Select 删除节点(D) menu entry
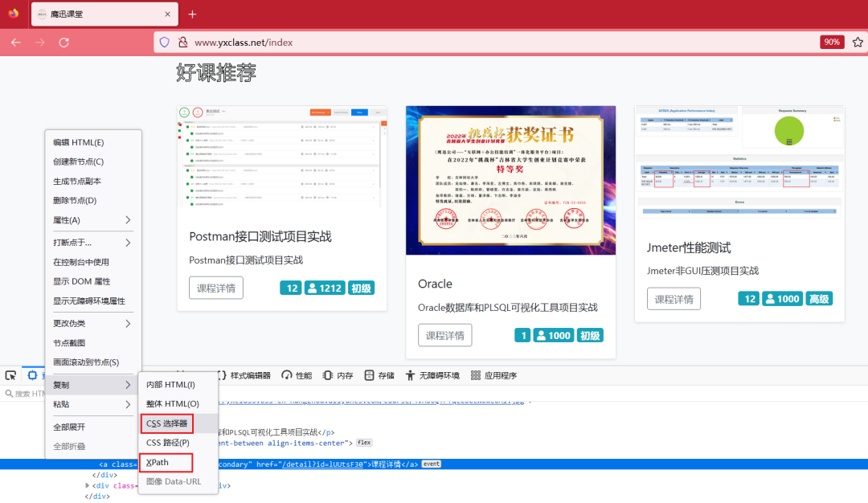 pos(93,200)
